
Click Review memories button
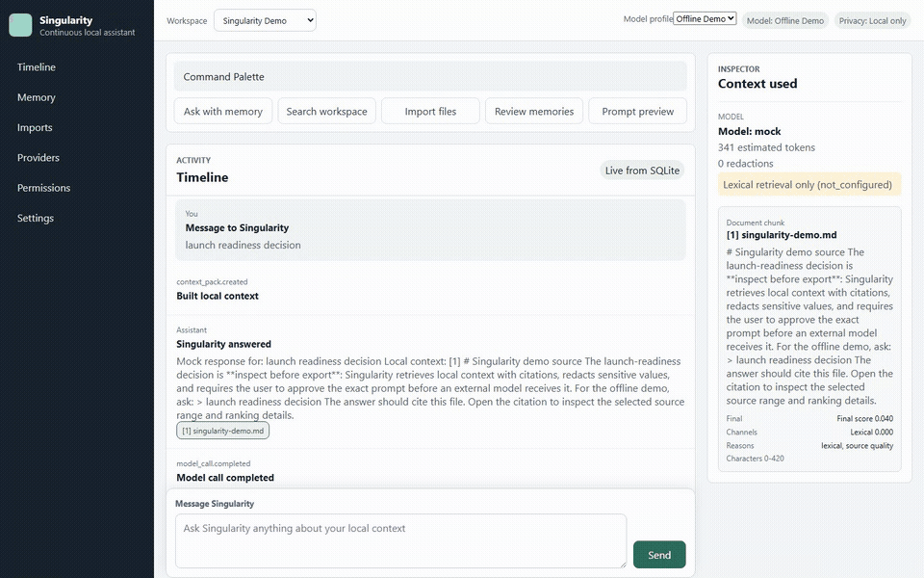point(534,112)
